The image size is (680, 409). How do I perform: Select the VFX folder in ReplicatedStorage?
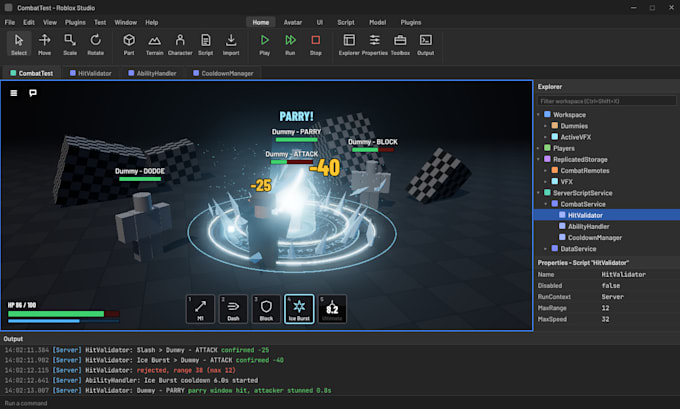(x=607, y=182)
